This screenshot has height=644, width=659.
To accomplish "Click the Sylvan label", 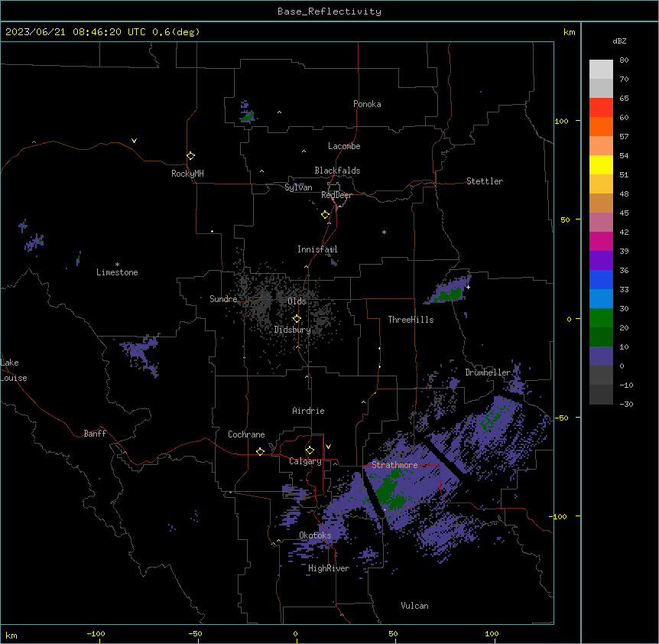I will (x=298, y=187).
